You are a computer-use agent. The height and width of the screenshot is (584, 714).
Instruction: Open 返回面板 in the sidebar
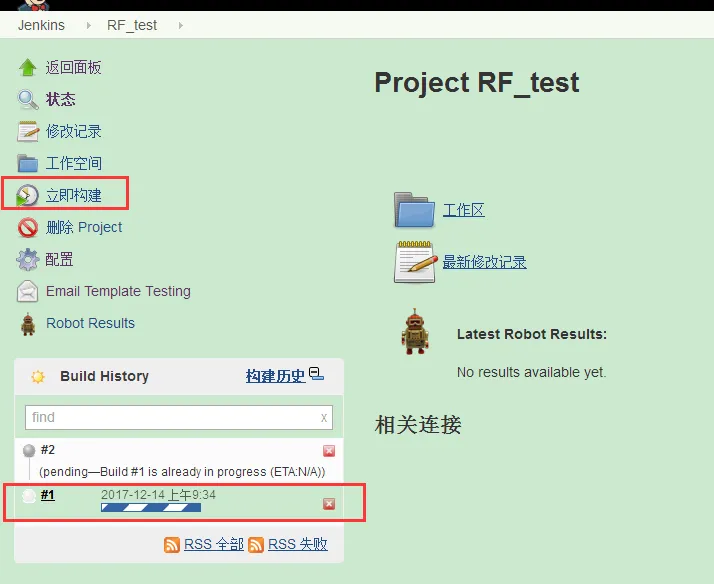[x=73, y=67]
